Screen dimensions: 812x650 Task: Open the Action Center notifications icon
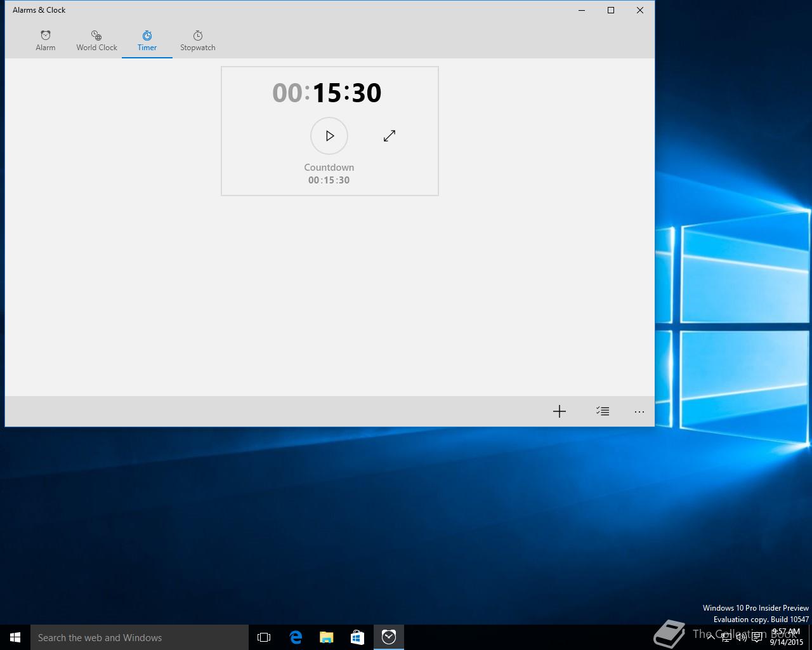point(757,637)
